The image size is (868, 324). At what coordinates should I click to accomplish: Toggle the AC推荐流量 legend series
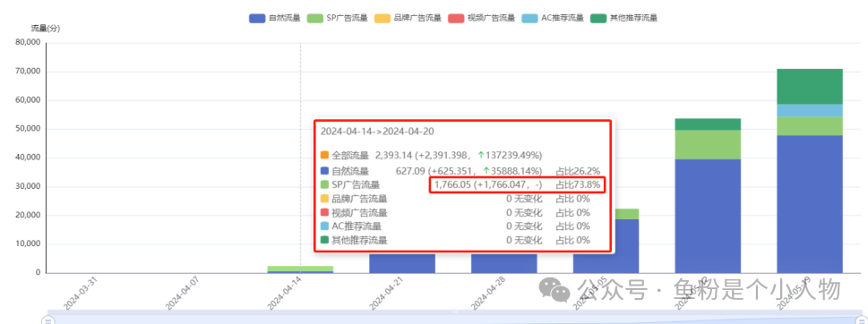[x=553, y=18]
